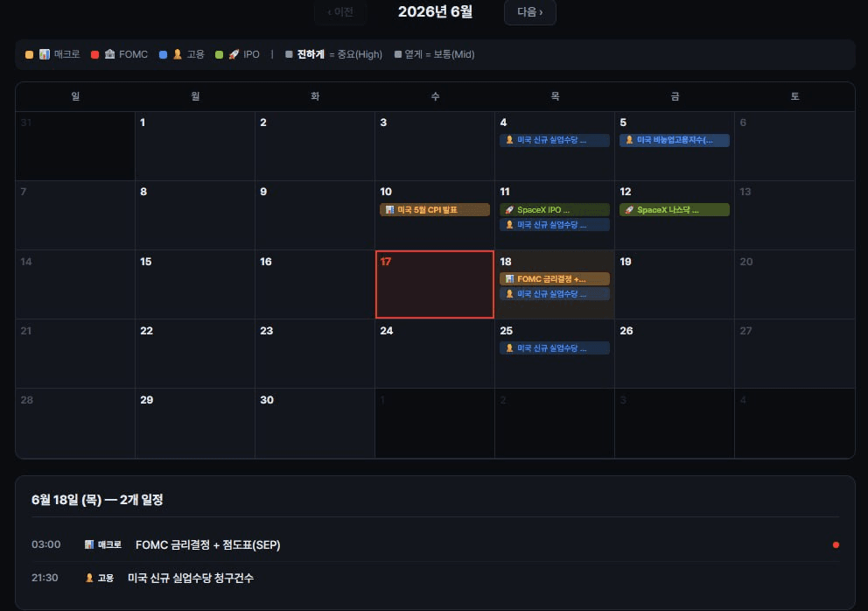Select date 3 on the calendar

(435, 146)
